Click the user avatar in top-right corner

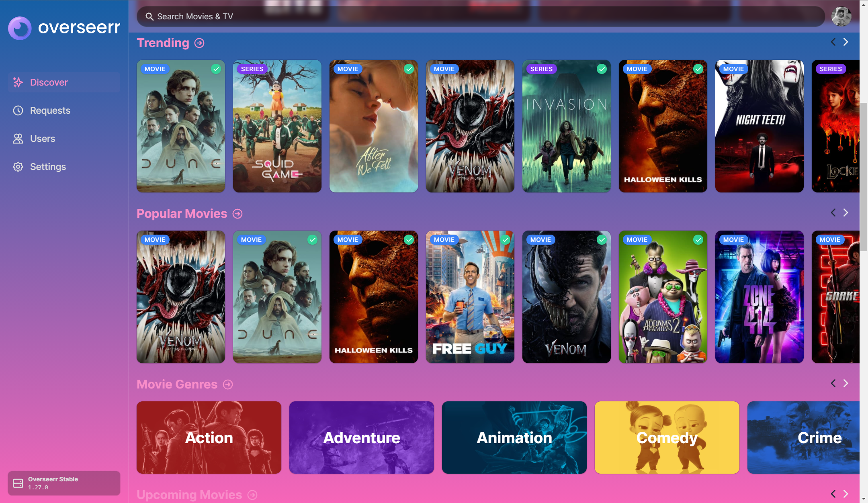click(x=841, y=16)
